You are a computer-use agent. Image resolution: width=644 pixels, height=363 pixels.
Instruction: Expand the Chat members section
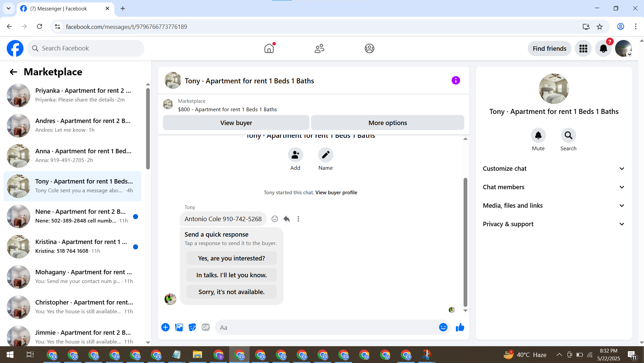coord(554,187)
